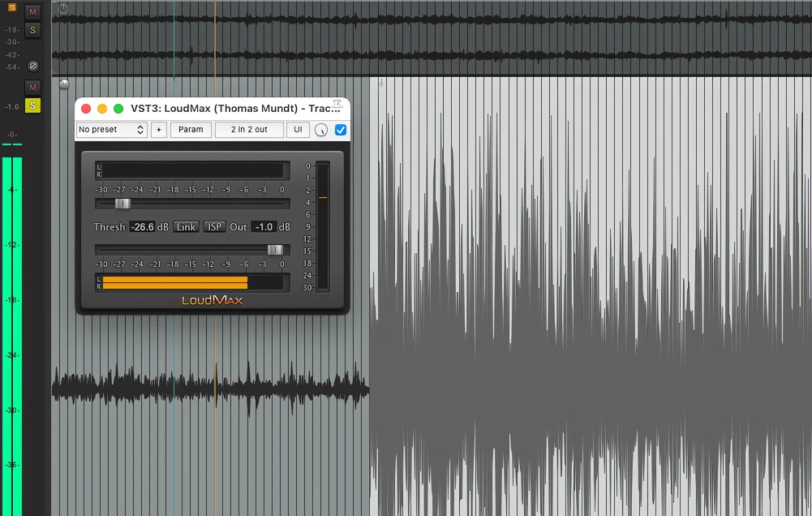The width and height of the screenshot is (812, 516).
Task: Select the quiet dark waveform item
Action: tap(211, 389)
